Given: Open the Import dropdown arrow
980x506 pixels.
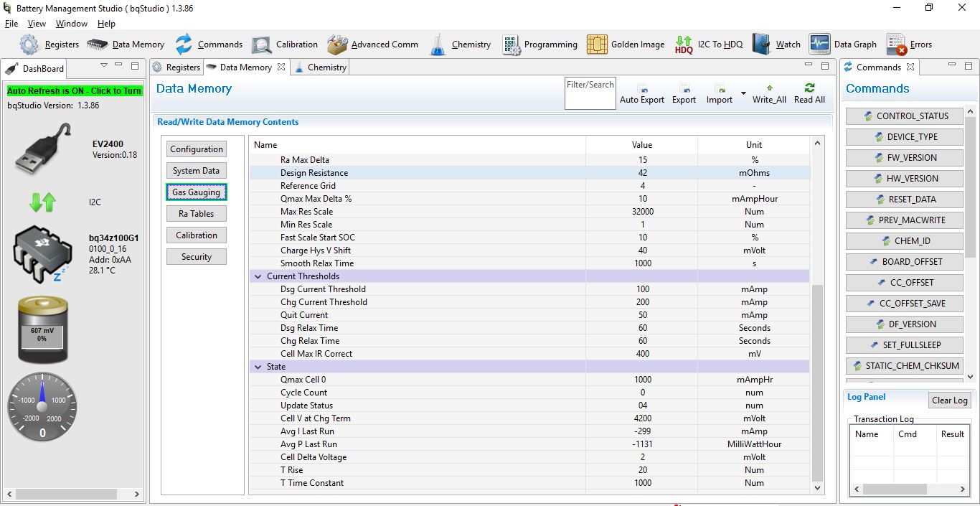Looking at the screenshot, I should tap(743, 93).
